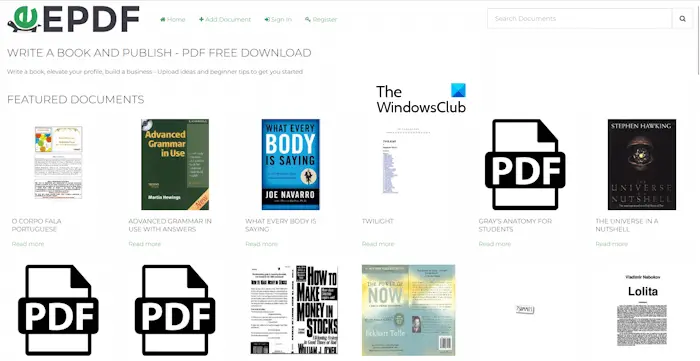The height and width of the screenshot is (361, 700).
Task: Open the O CORPO FALA PORTUGUESE title
Action: [37, 225]
